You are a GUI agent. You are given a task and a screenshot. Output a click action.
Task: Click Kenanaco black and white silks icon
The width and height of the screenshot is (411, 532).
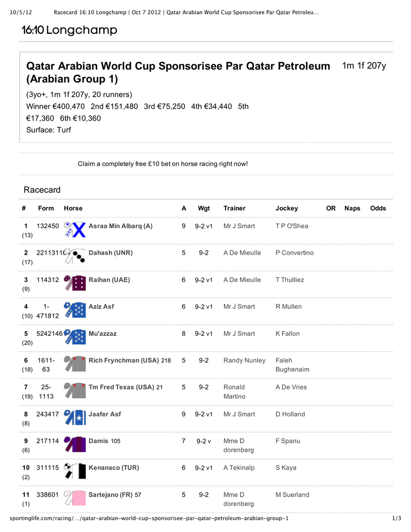click(x=75, y=472)
